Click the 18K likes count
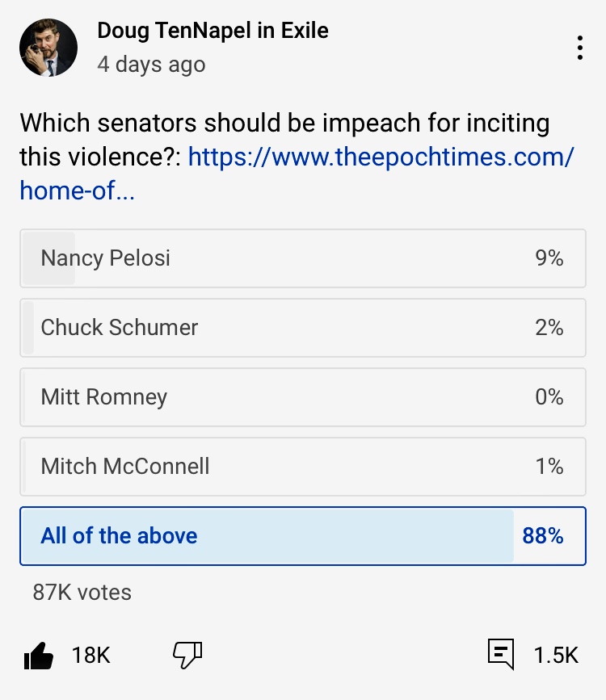The image size is (606, 700). (90, 656)
